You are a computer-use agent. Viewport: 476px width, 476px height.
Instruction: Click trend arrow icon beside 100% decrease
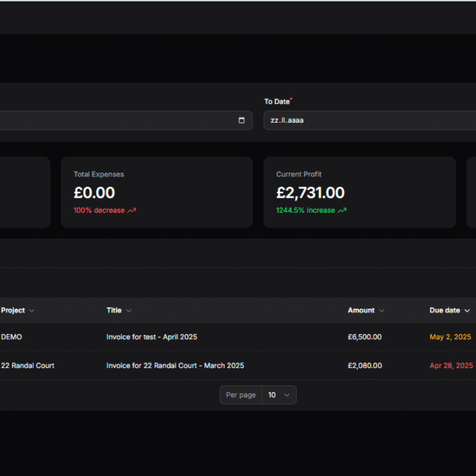[132, 210]
